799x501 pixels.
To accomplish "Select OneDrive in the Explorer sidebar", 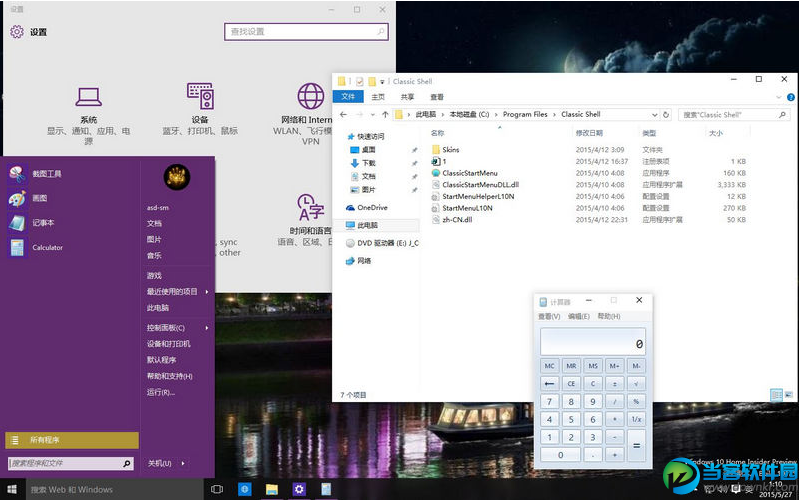I will click(x=371, y=208).
